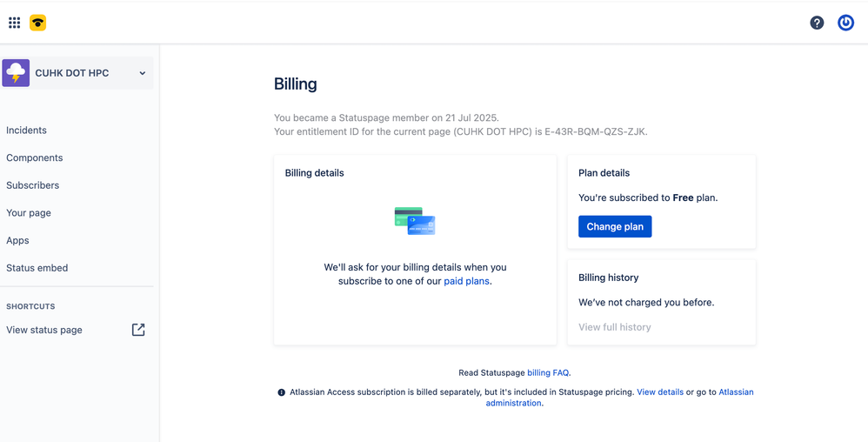Open the user profile avatar icon
Screen dimensions: 868x442
coord(845,23)
